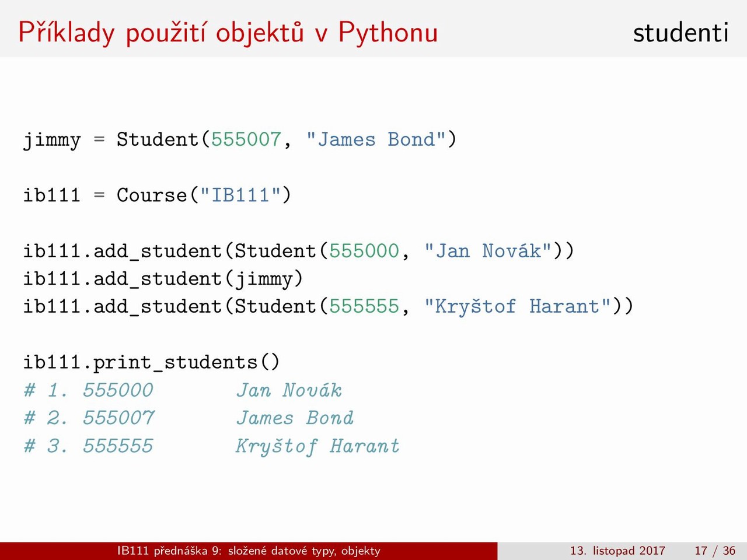Click the number 555007 in the jimmy assignment
Screen dimensions: 747x560
[x=246, y=139]
